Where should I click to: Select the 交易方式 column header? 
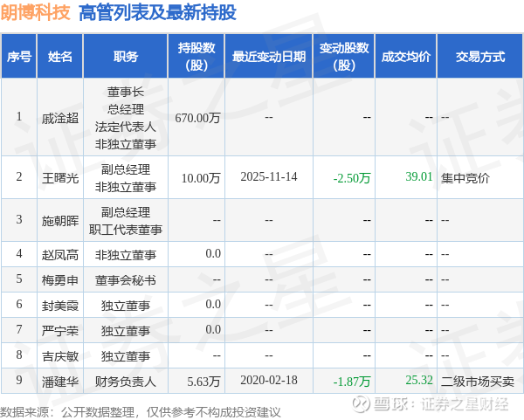480,56
